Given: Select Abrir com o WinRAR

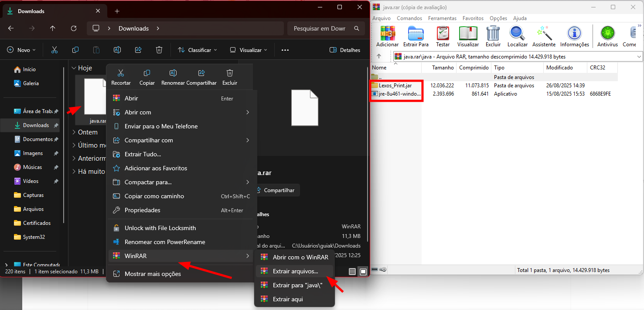Looking at the screenshot, I should click(x=295, y=257).
